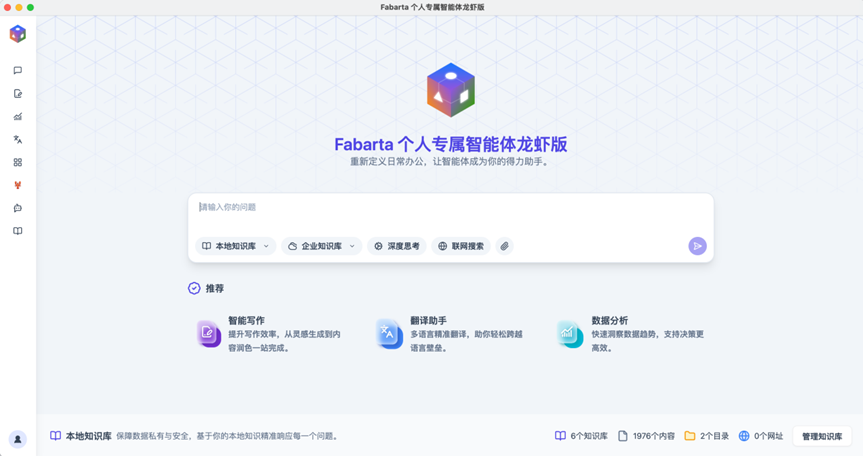
Task: Open the writing document icon in sidebar
Action: 18,94
